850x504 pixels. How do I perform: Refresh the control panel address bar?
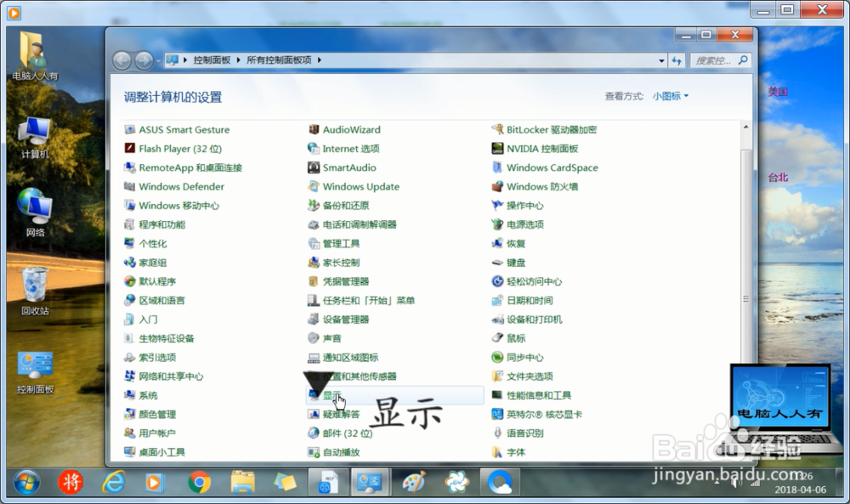[677, 60]
